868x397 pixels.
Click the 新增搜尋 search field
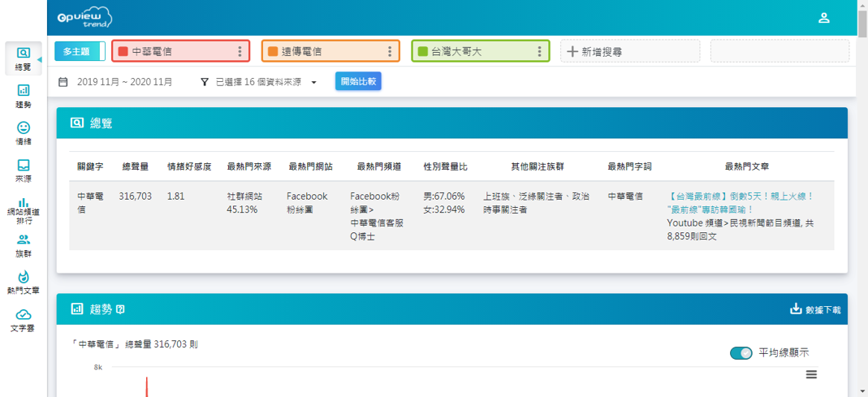coord(630,51)
